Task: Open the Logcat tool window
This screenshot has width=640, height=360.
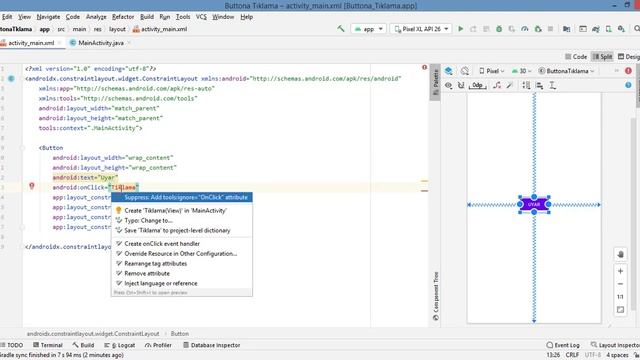Action: coord(120,345)
